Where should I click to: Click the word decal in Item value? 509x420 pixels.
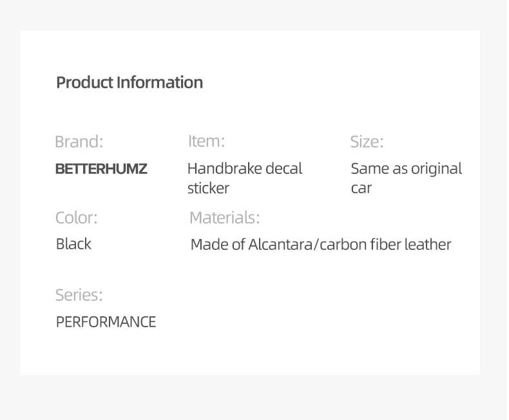pos(284,169)
